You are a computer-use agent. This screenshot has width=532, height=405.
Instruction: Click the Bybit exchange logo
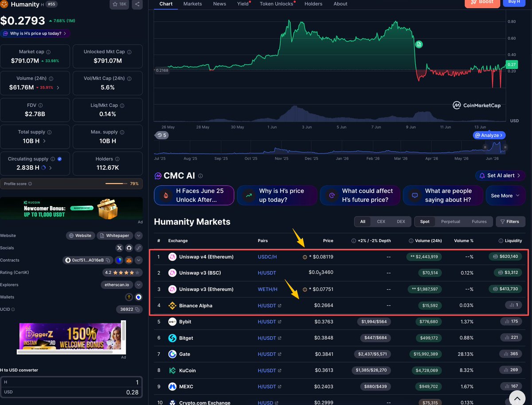tap(172, 322)
